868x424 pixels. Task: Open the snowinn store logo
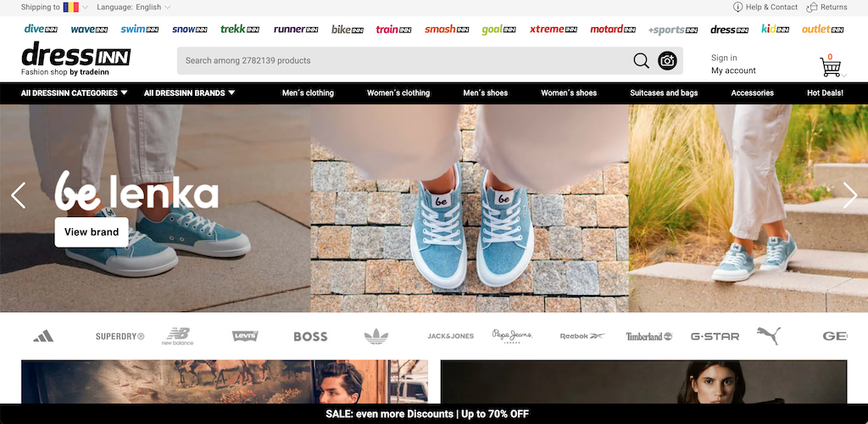point(189,29)
